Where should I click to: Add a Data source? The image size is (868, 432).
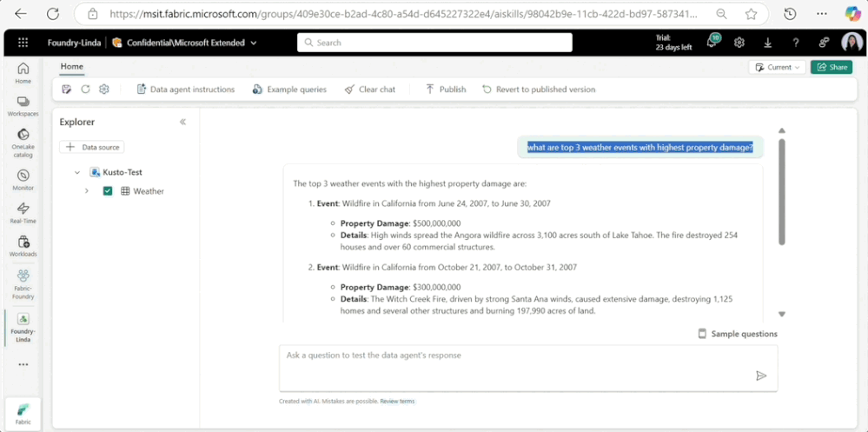tap(92, 147)
